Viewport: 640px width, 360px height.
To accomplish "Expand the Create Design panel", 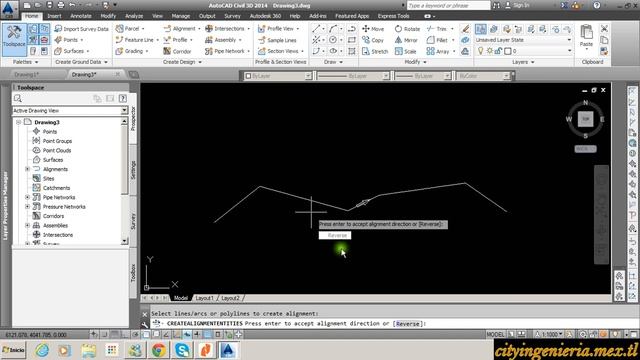I will coord(182,62).
